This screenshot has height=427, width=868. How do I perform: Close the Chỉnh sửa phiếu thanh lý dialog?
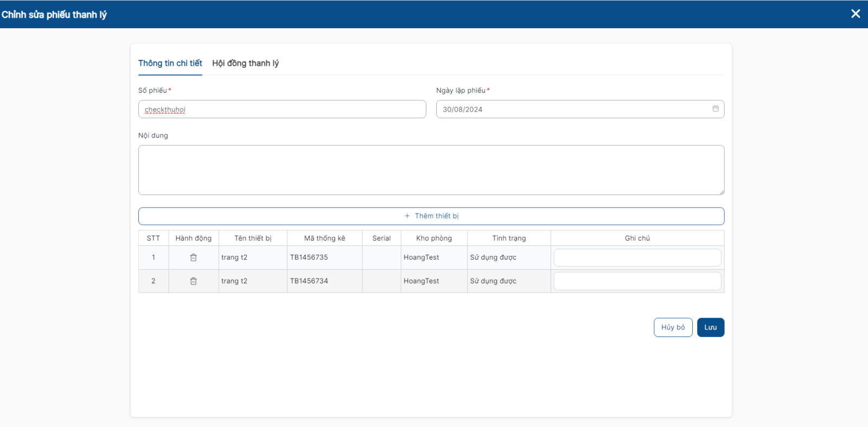(x=856, y=14)
